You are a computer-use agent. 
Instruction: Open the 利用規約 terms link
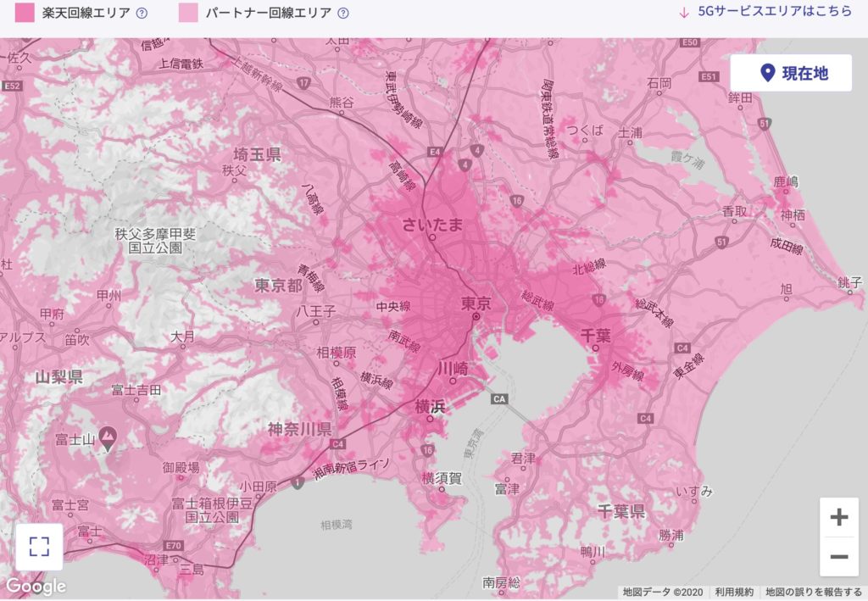point(734,593)
